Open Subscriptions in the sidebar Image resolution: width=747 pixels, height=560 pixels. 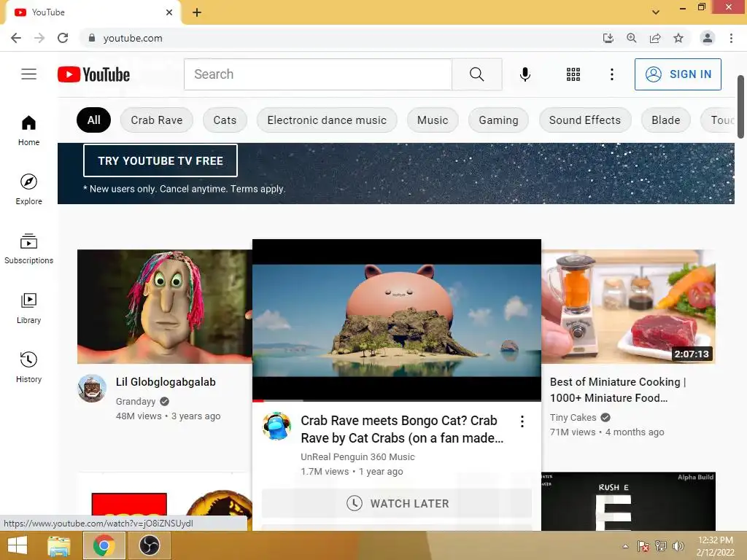point(28,249)
